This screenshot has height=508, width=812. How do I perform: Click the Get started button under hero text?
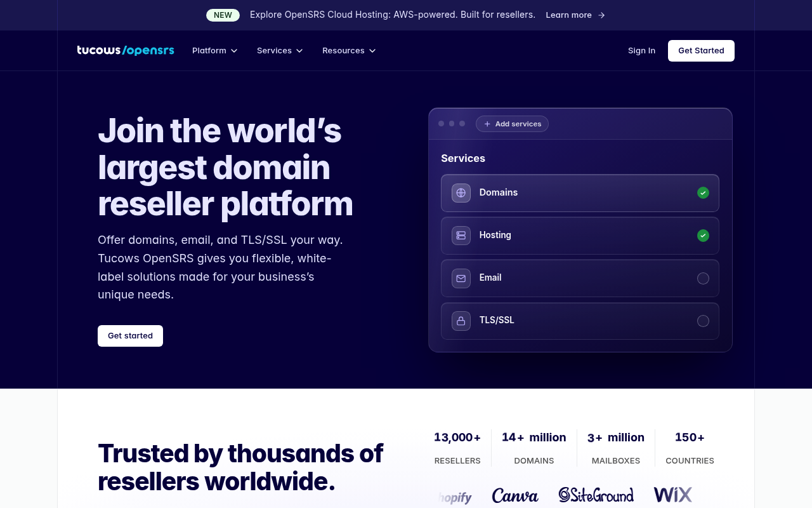click(x=130, y=336)
